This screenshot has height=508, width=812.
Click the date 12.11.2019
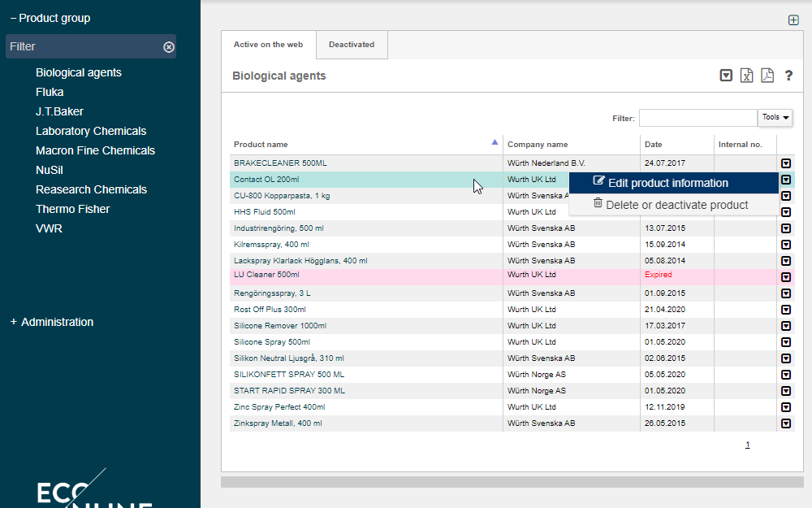coord(665,407)
